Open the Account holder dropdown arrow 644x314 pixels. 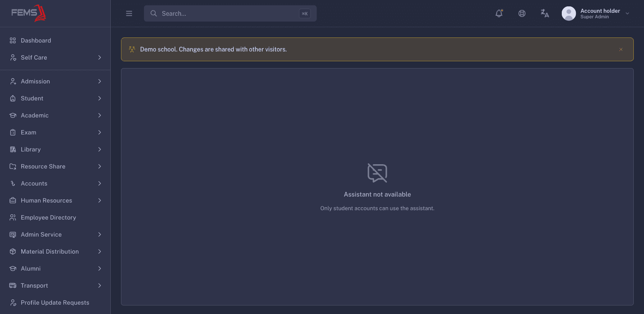[x=627, y=14]
